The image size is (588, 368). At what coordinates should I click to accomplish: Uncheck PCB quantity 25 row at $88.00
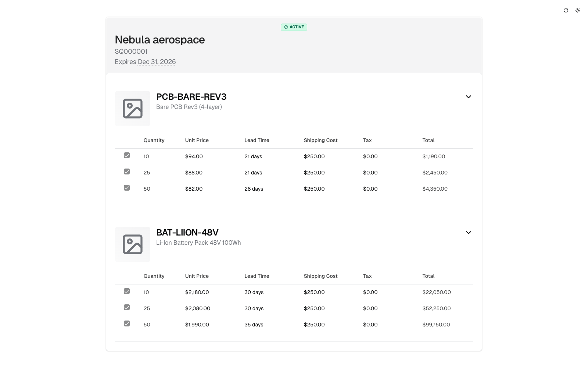(x=127, y=171)
